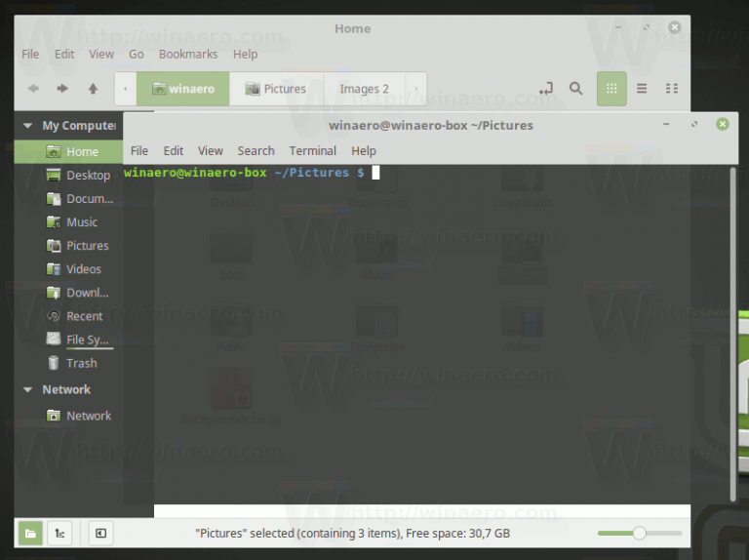Image resolution: width=749 pixels, height=560 pixels.
Task: Close the Home file manager window
Action: click(675, 27)
